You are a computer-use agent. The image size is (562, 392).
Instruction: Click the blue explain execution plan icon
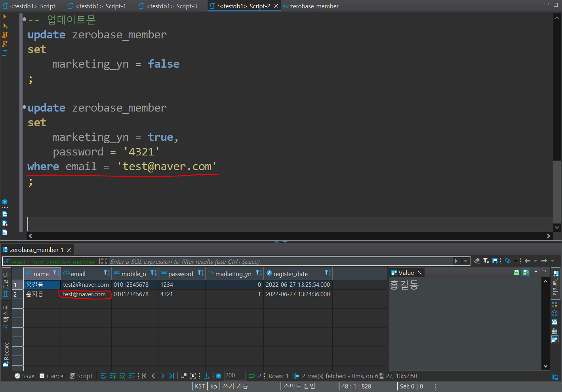(5, 53)
